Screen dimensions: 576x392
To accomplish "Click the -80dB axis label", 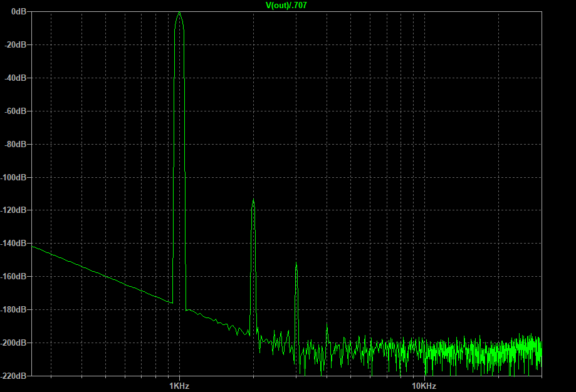I will click(x=16, y=144).
